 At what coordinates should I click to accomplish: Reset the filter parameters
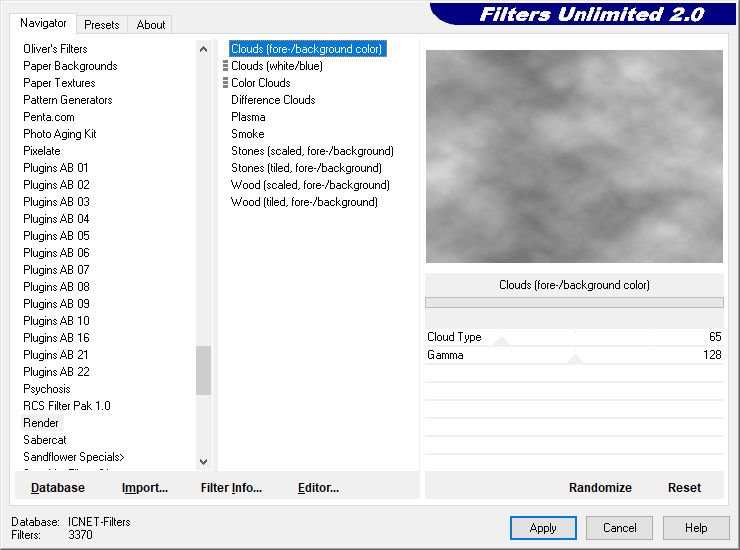point(684,488)
